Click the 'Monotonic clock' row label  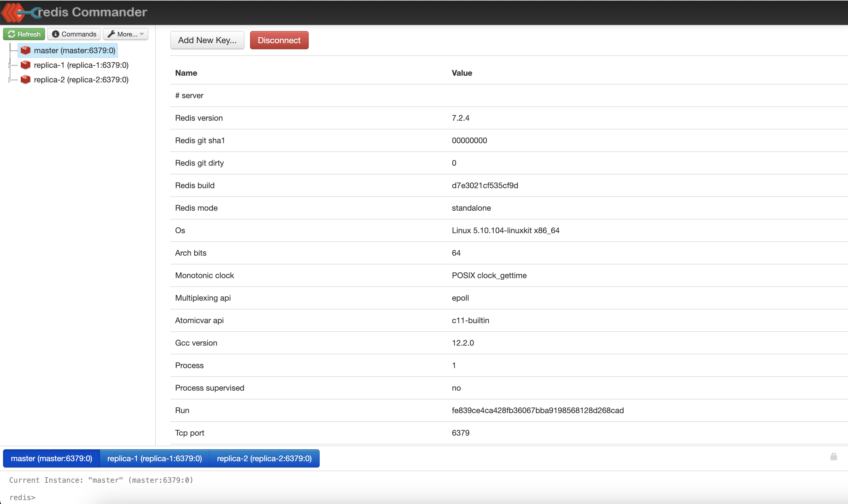[x=204, y=275]
